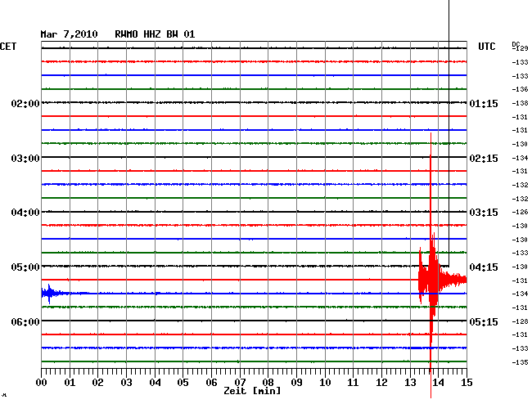This screenshot has height=404, width=532.
Task: Click the DC offset value -136
Action: click(520, 89)
